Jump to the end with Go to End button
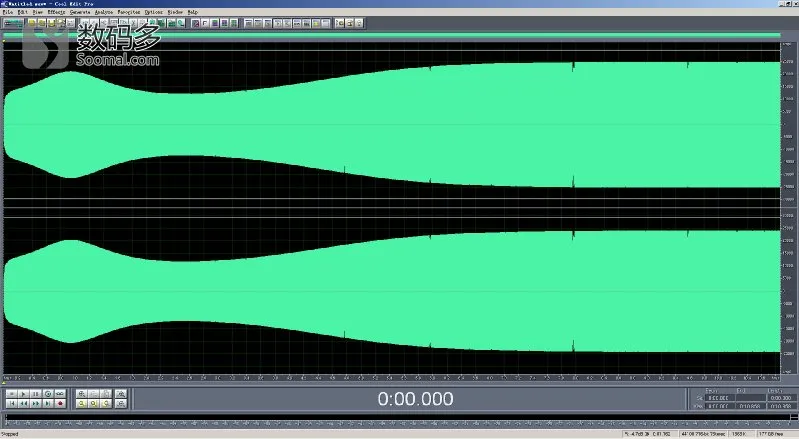This screenshot has width=799, height=439. tap(48, 403)
